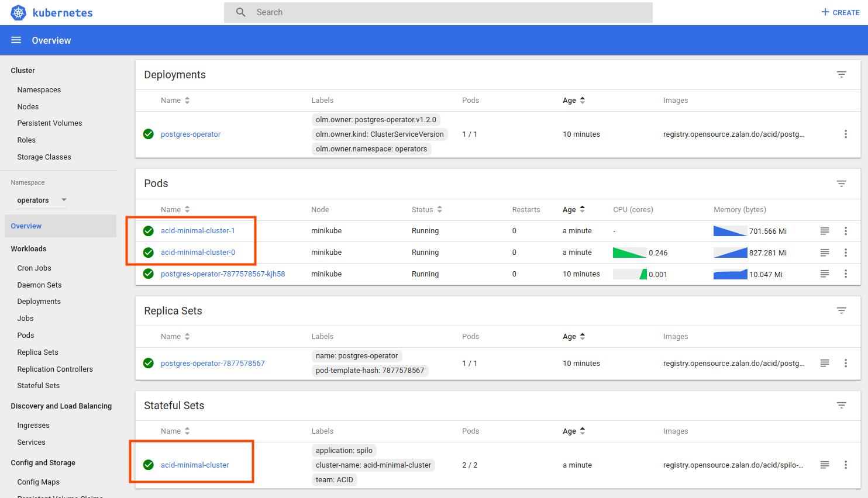The image size is (868, 498).
Task: Click status check for postgres-operator-7877578567 replica set
Action: click(x=149, y=363)
